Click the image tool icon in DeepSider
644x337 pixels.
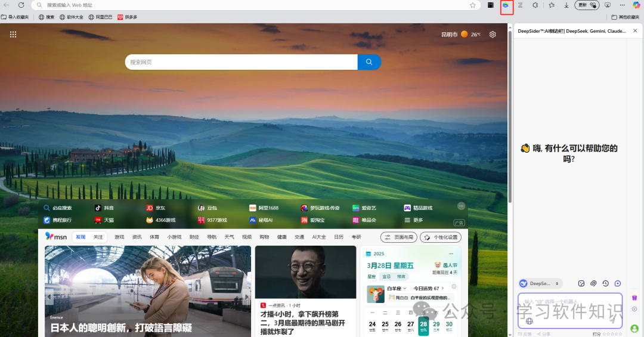click(581, 283)
